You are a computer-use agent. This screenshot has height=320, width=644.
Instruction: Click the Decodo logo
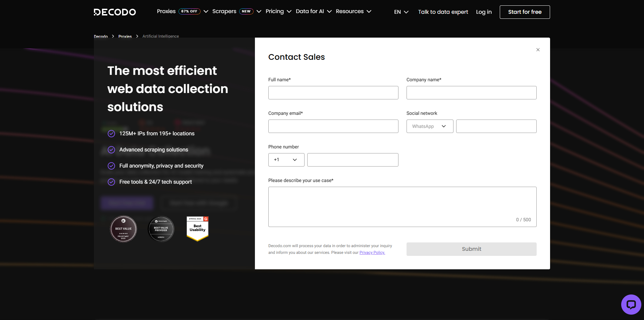(114, 12)
